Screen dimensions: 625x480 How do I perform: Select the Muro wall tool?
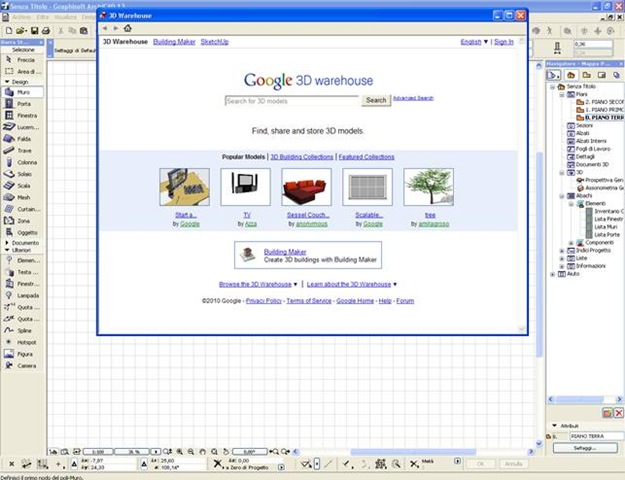coord(22,92)
